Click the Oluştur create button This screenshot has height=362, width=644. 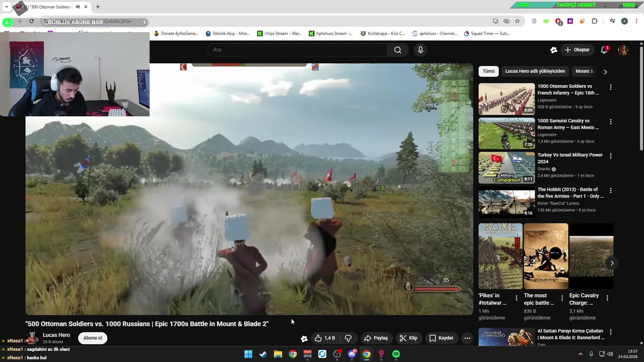[577, 50]
